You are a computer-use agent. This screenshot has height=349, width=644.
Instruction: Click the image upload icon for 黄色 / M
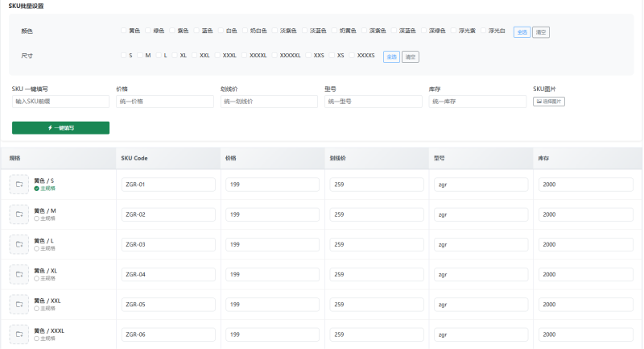point(19,214)
